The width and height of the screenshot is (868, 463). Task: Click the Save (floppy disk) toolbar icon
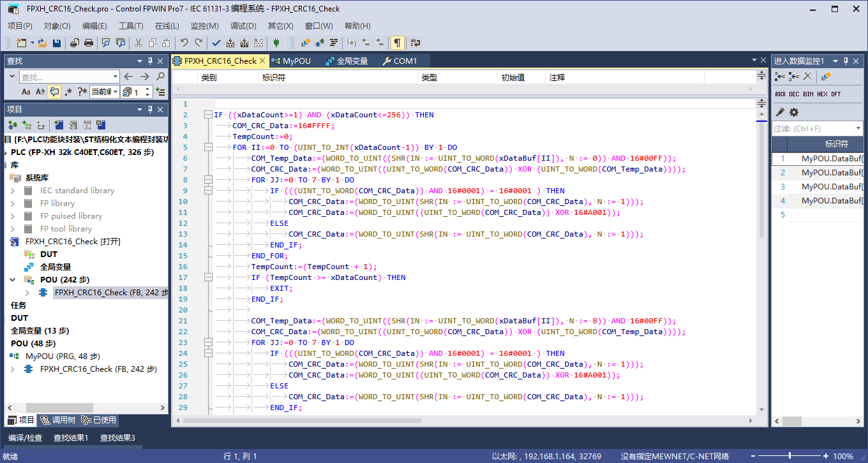57,43
